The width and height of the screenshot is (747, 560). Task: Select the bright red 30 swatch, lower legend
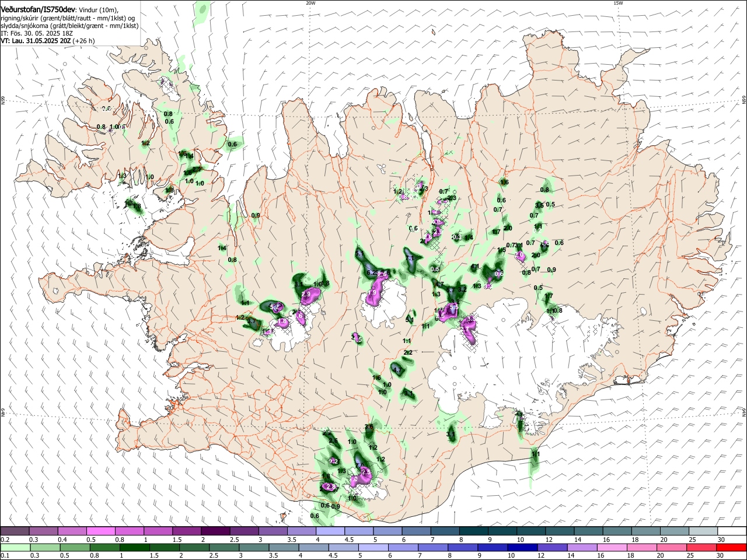pyautogui.click(x=732, y=547)
